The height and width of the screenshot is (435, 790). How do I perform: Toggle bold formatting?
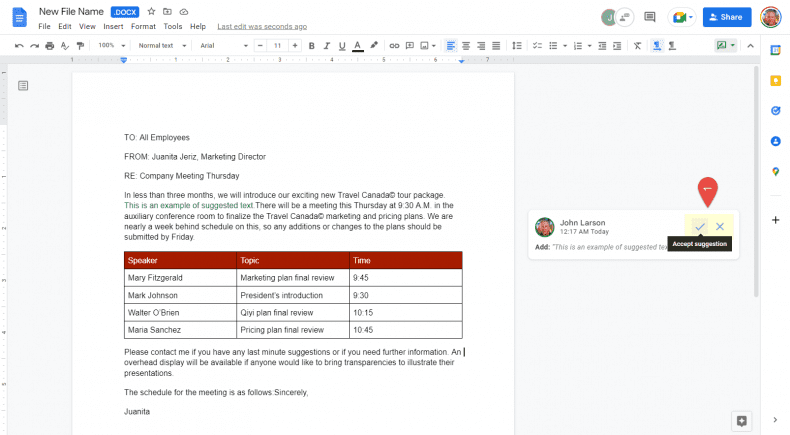click(x=312, y=46)
